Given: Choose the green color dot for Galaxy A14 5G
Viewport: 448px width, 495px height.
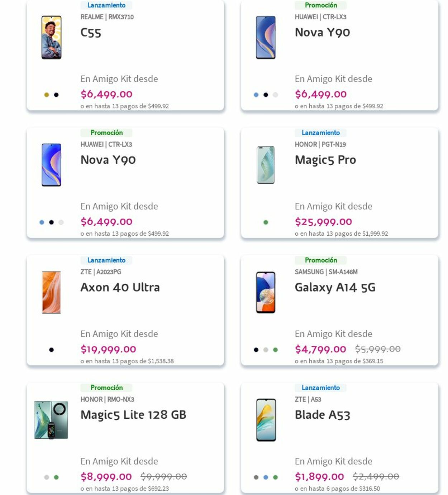Looking at the screenshot, I should pyautogui.click(x=275, y=350).
